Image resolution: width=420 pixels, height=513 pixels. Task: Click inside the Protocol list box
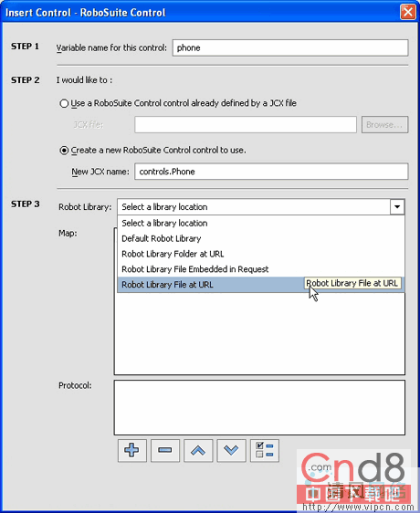[x=259, y=407]
